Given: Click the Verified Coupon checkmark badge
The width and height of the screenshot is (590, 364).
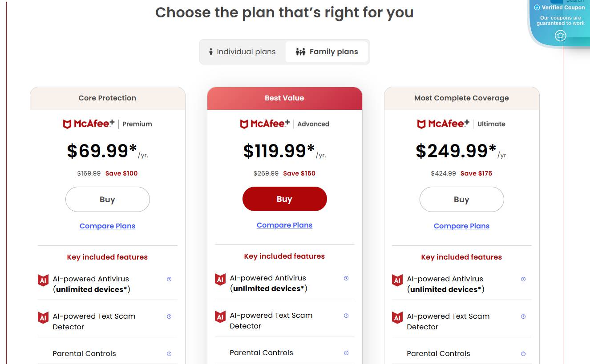Looking at the screenshot, I should [538, 8].
